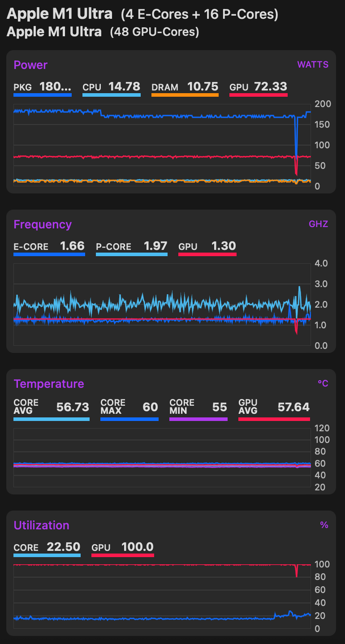Select the CORE utilization 22.50

click(63, 547)
